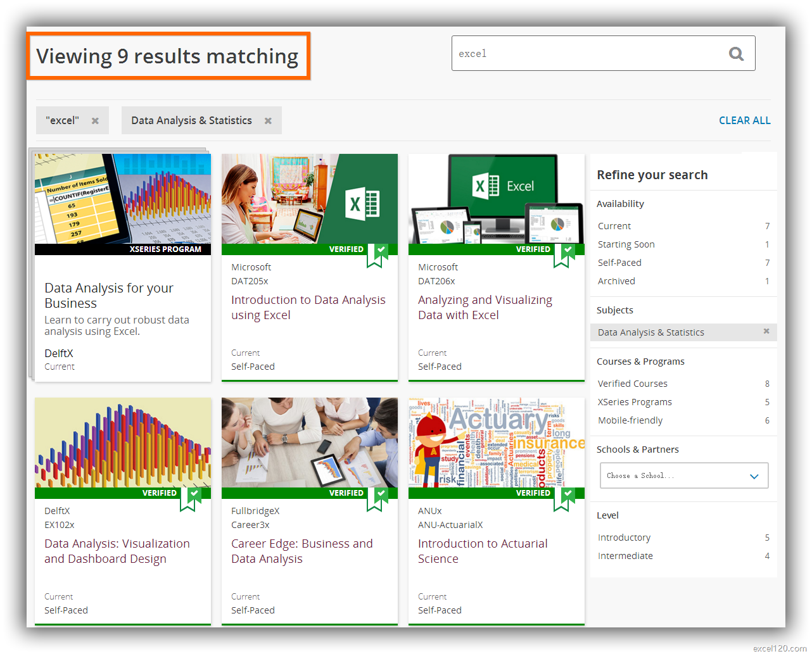Filter by Mobile-friendly courses

(683, 420)
